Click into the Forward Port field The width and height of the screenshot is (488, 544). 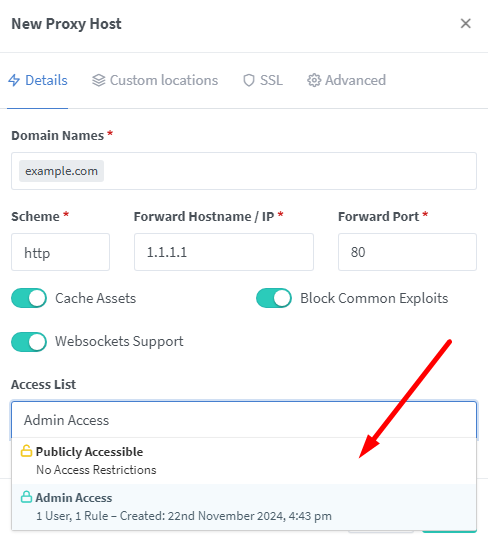pyautogui.click(x=408, y=252)
